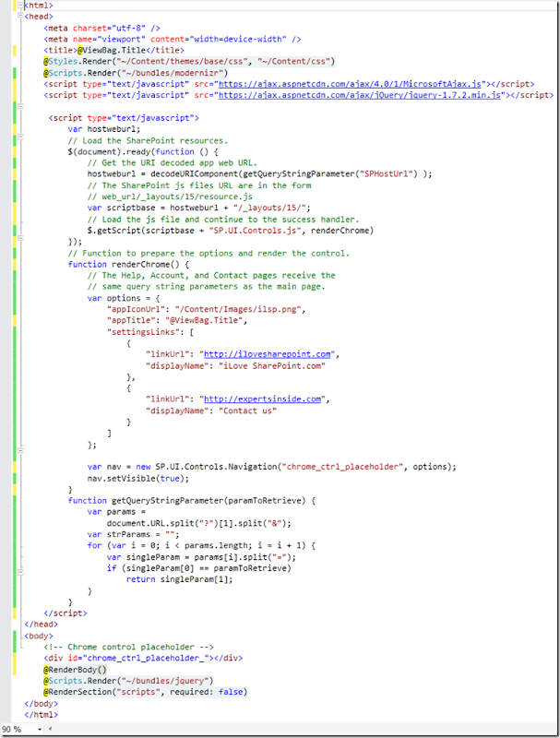The width and height of the screenshot is (560, 738).
Task: Click the document.URL.split line
Action: (199, 523)
